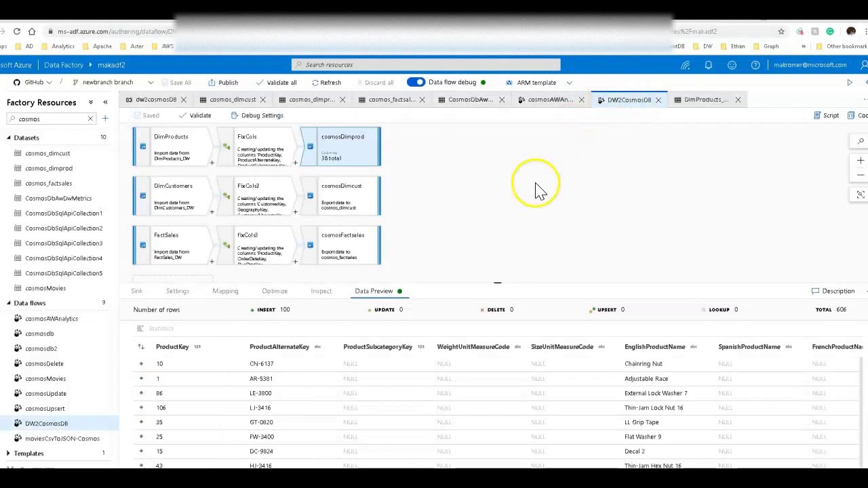Screen dimensions: 868x488
Task: Switch to the Sink tab
Action: pos(137,291)
